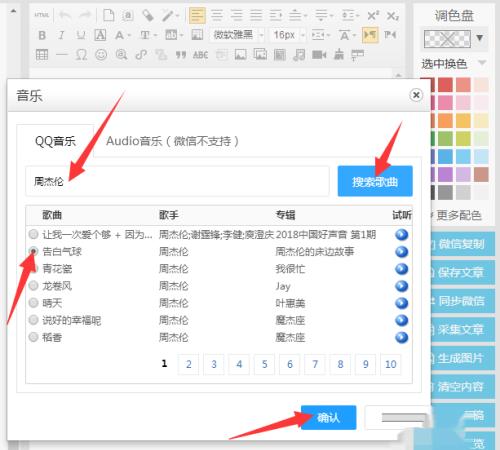Close the 音乐 dialog
Viewport: 500px width, 450px height.
tap(416, 95)
